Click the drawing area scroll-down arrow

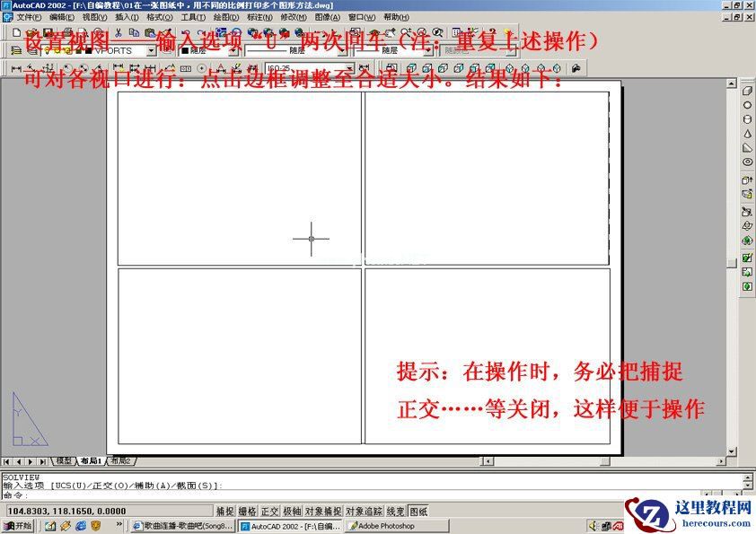(732, 451)
